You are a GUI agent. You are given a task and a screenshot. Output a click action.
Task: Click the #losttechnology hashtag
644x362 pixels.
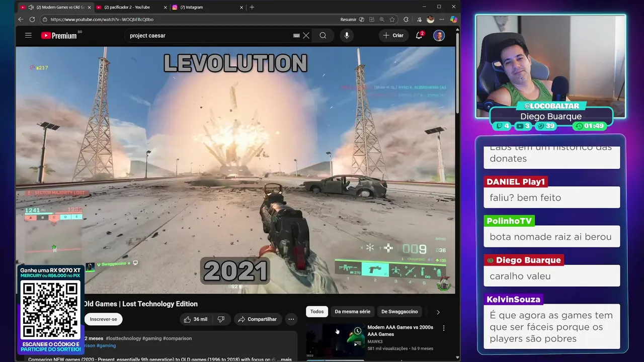click(x=123, y=338)
